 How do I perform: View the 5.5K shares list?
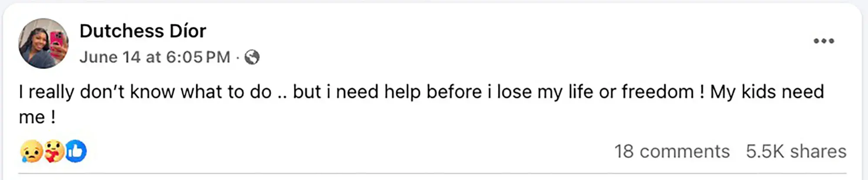[796, 151]
